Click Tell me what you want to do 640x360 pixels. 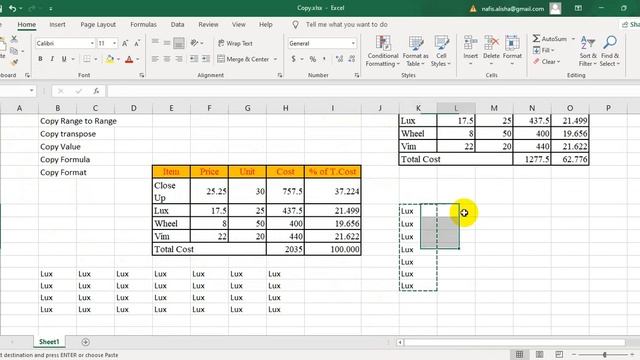346,24
